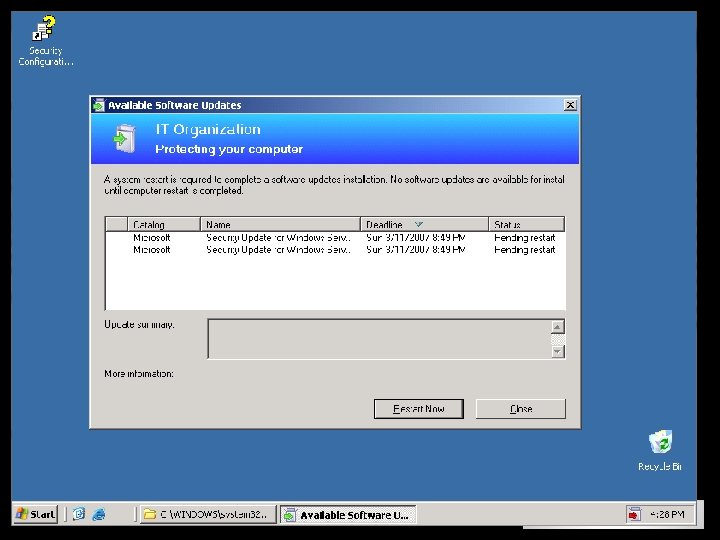Click the IT Organization heading

click(x=208, y=129)
